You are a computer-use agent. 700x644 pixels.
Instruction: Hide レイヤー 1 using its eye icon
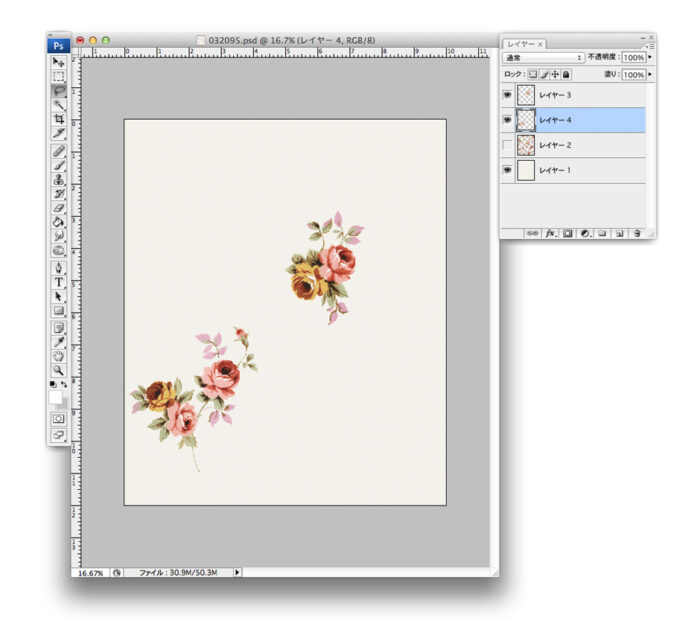pyautogui.click(x=507, y=171)
